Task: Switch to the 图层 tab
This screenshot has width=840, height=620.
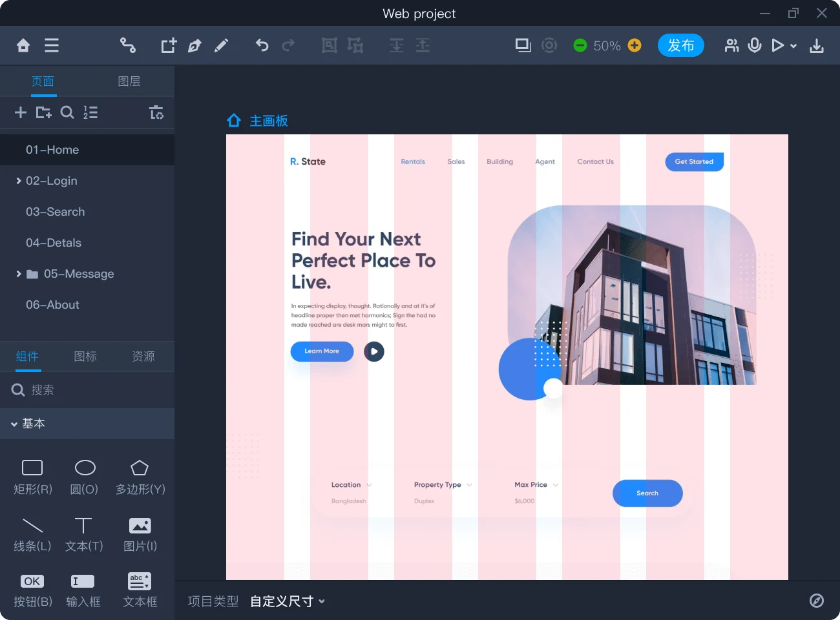Action: [129, 81]
